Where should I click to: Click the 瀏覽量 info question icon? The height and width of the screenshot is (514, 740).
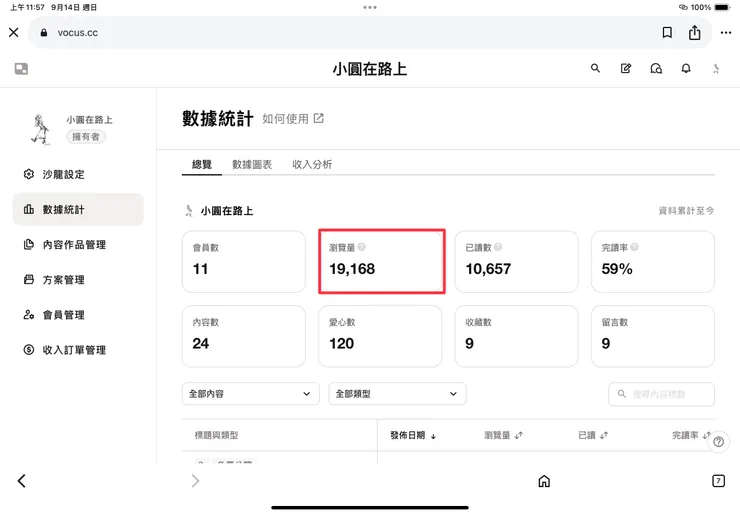point(362,247)
